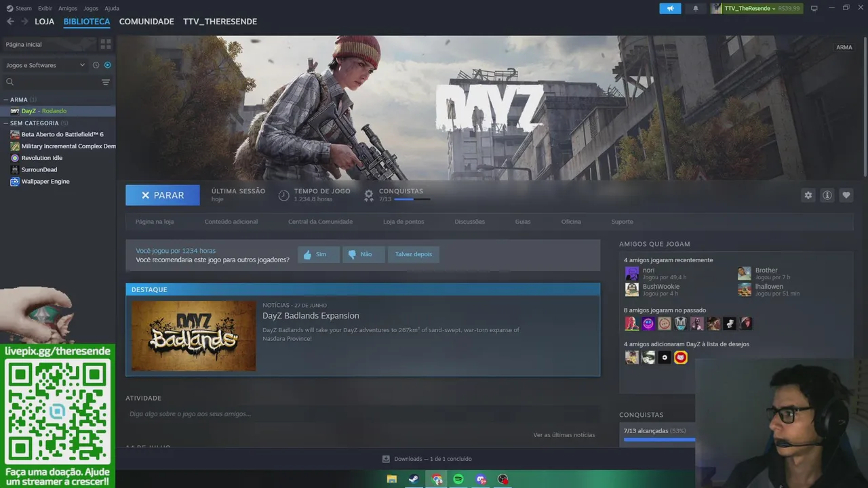Open DayZ game settings gear icon
Viewport: 868px width, 488px height.
click(x=808, y=195)
